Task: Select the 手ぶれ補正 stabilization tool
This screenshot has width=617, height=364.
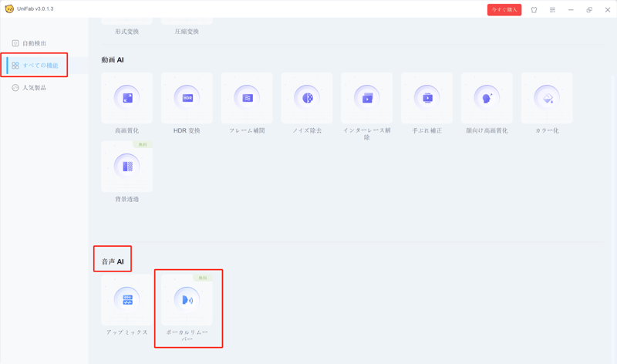Action: click(427, 99)
